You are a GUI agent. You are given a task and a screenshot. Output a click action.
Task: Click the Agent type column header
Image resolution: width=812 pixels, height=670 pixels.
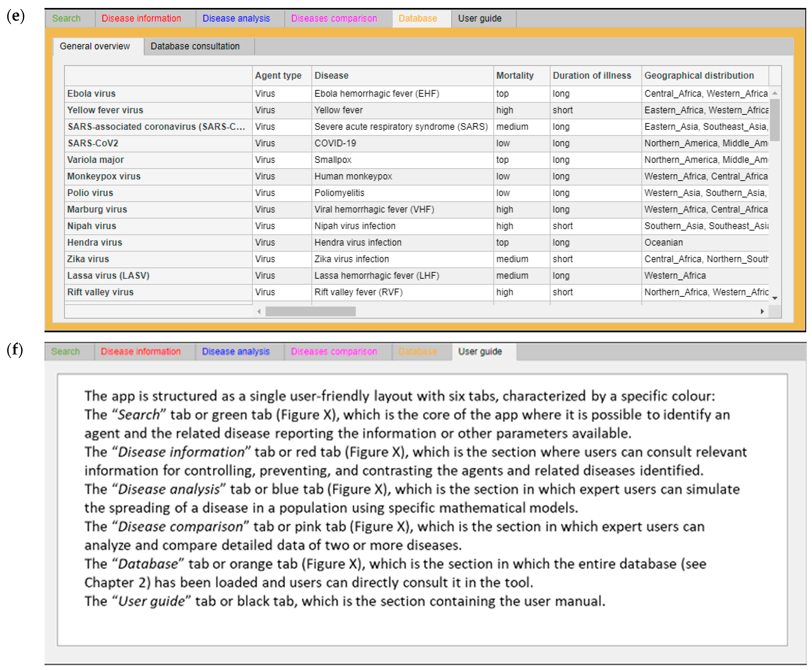tap(278, 76)
